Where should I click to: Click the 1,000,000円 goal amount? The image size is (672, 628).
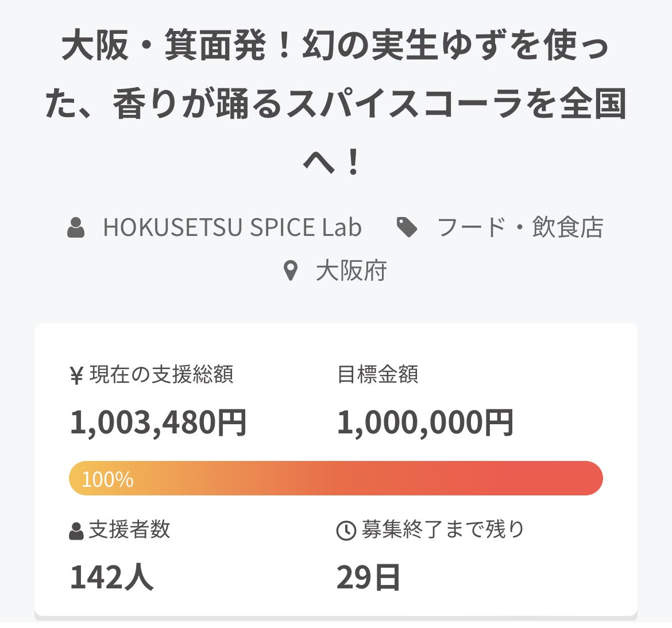pyautogui.click(x=425, y=422)
